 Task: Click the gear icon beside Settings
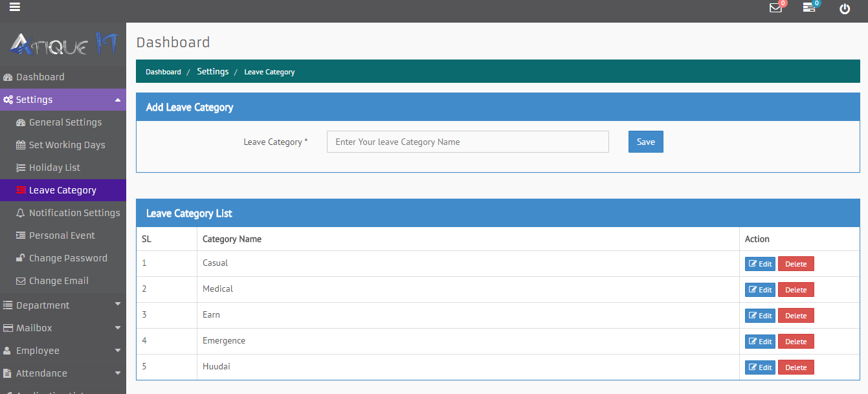point(8,99)
